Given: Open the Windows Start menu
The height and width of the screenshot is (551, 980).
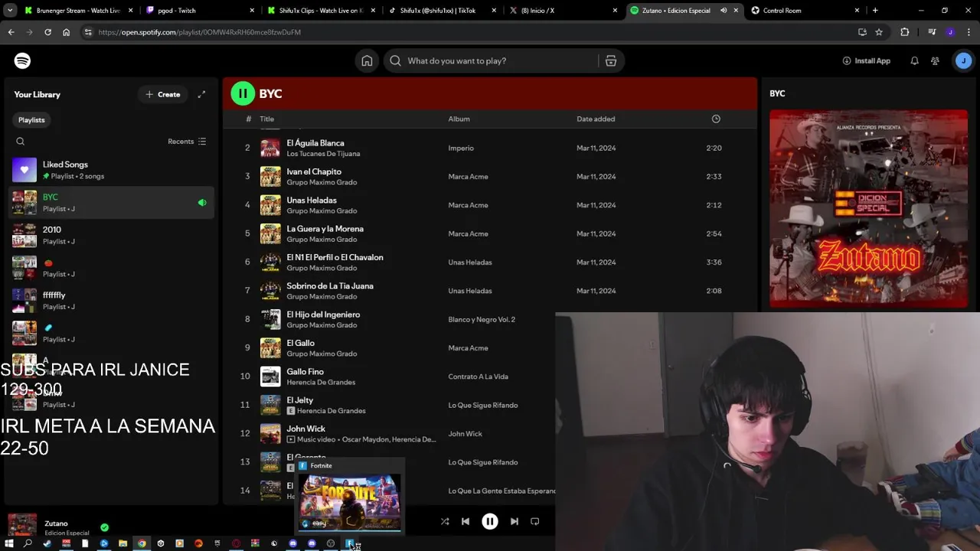Looking at the screenshot, I should [8, 543].
